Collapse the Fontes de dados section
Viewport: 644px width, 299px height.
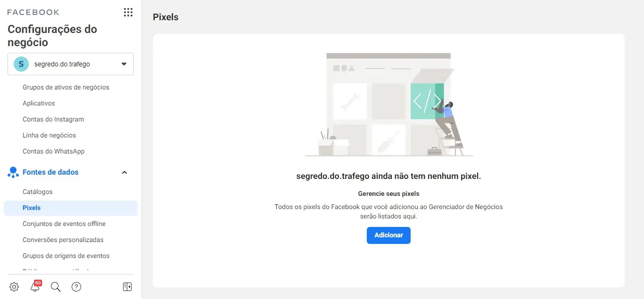[x=124, y=172]
